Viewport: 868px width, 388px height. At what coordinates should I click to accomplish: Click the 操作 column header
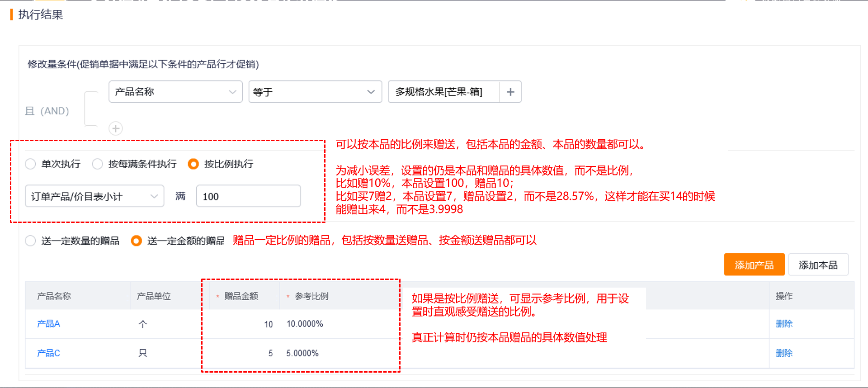coord(784,296)
